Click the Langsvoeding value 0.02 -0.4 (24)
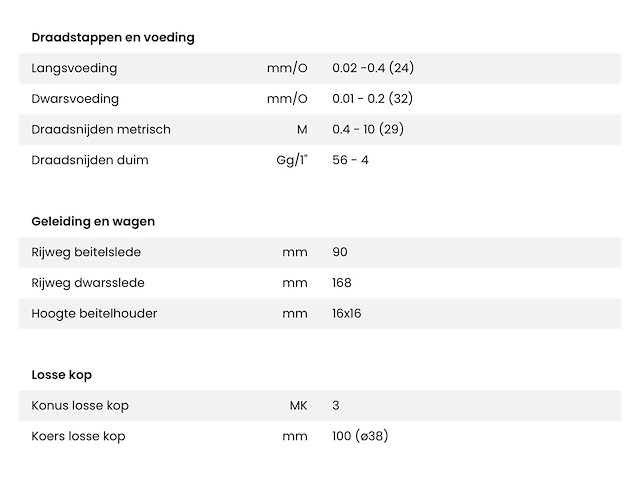 click(373, 68)
